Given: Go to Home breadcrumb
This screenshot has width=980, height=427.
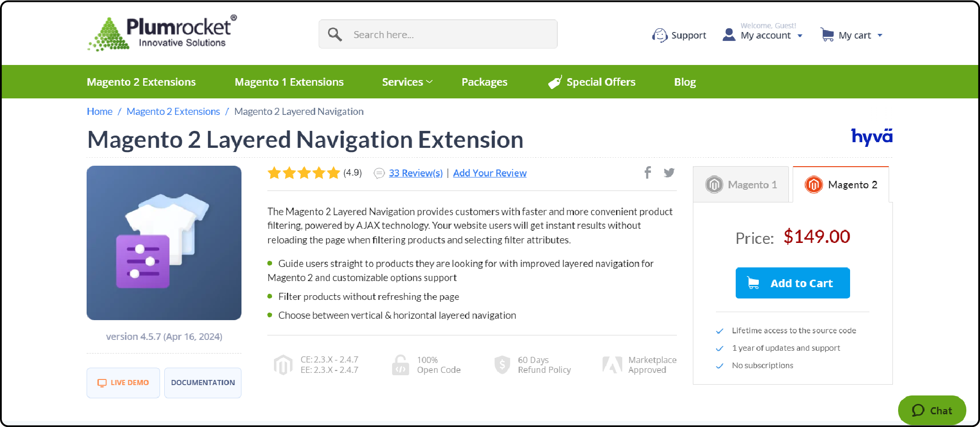Looking at the screenshot, I should (99, 112).
